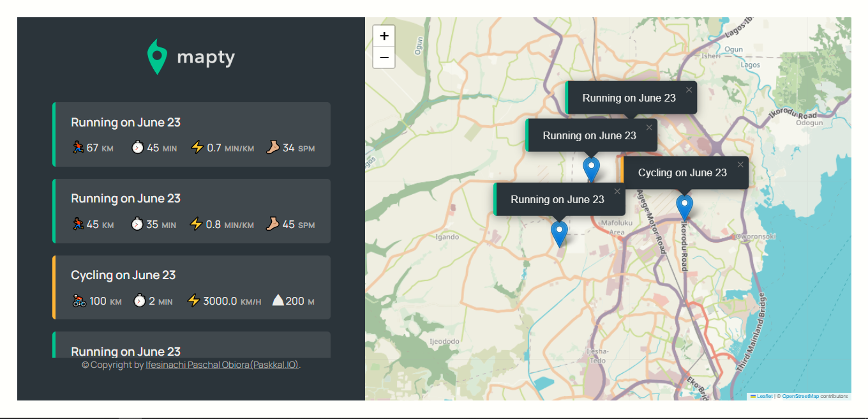Click the stopwatch icon beside 2 min
The width and height of the screenshot is (868, 419).
point(139,301)
